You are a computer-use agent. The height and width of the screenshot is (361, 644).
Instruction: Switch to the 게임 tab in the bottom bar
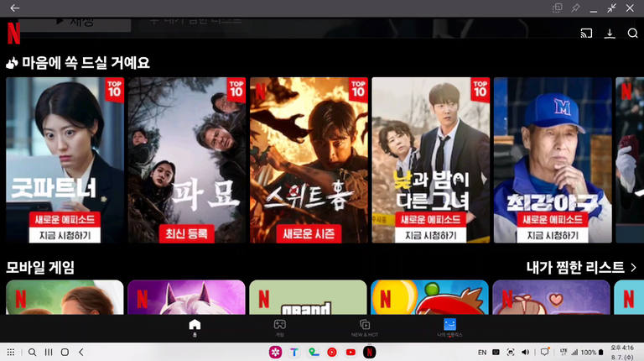click(x=280, y=327)
